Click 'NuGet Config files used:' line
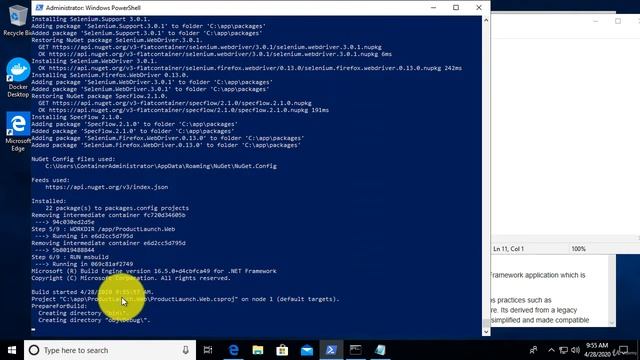The image size is (640, 360). (x=73, y=159)
